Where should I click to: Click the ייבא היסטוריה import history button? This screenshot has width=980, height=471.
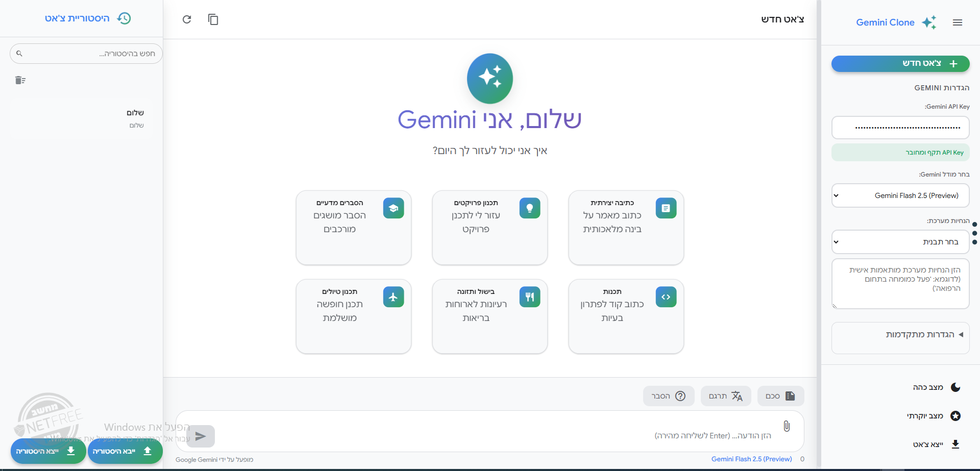pos(125,451)
